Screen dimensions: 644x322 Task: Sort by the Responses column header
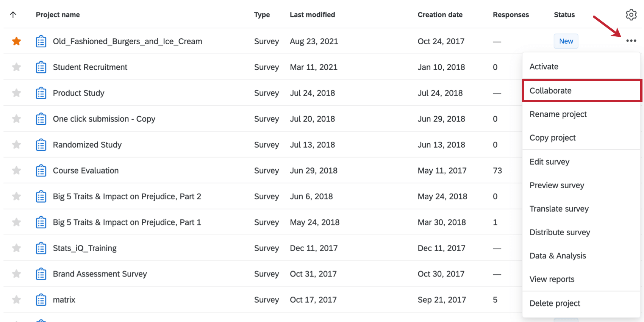click(x=511, y=15)
